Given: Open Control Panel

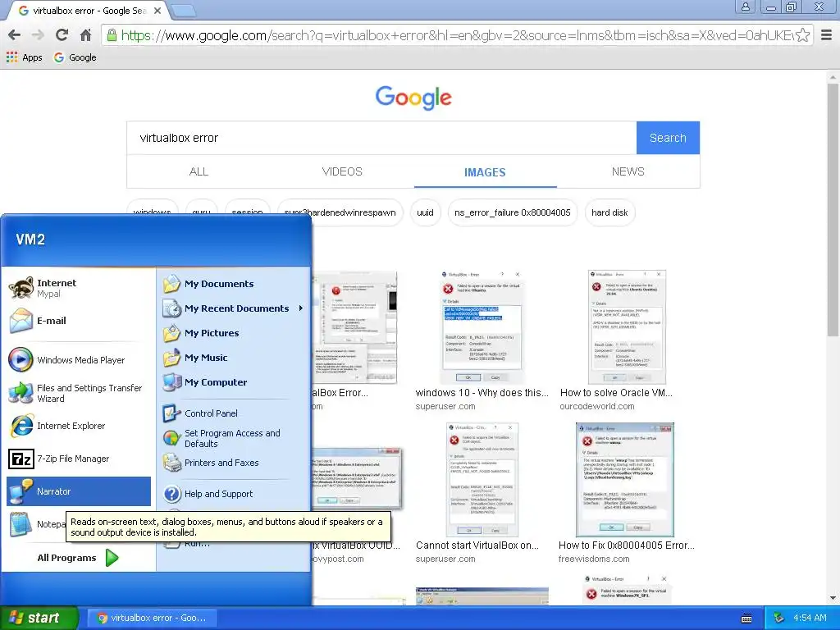Looking at the screenshot, I should (x=234, y=413).
